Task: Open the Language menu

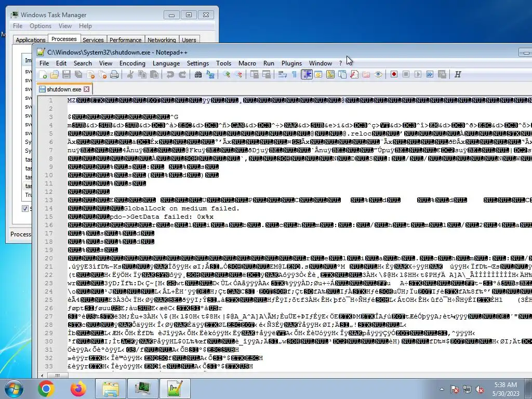Action: tap(166, 63)
